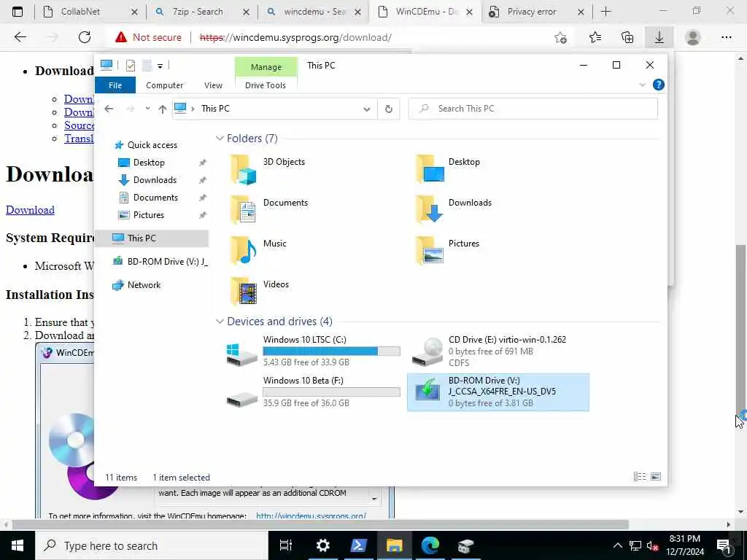The image size is (747, 560).
Task: Click the Search This PC field
Action: pyautogui.click(x=533, y=109)
